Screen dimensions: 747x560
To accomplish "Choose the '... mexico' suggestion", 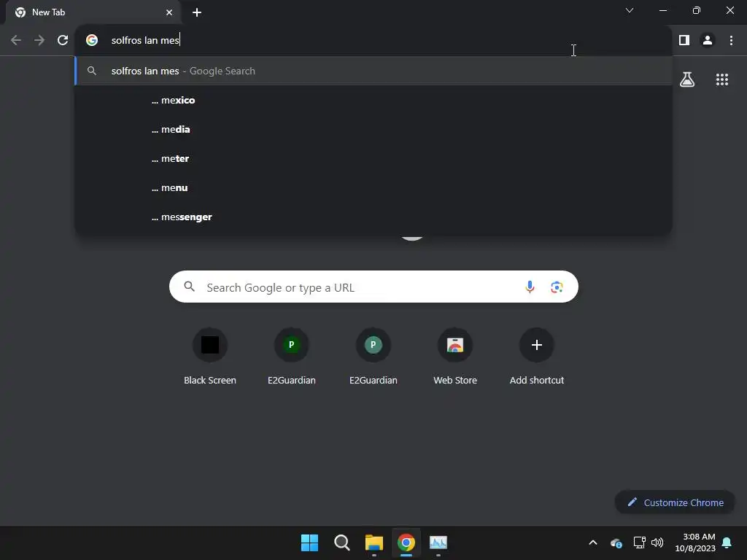I will (373, 100).
